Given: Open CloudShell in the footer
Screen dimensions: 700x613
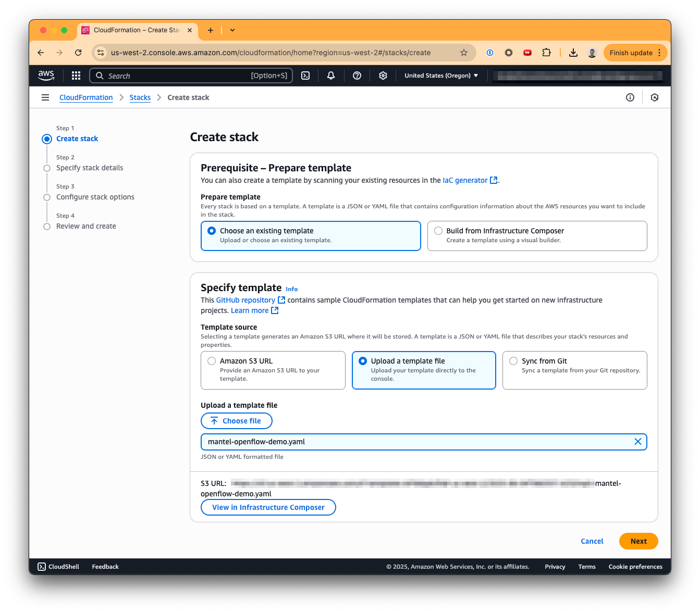Looking at the screenshot, I should [x=58, y=567].
